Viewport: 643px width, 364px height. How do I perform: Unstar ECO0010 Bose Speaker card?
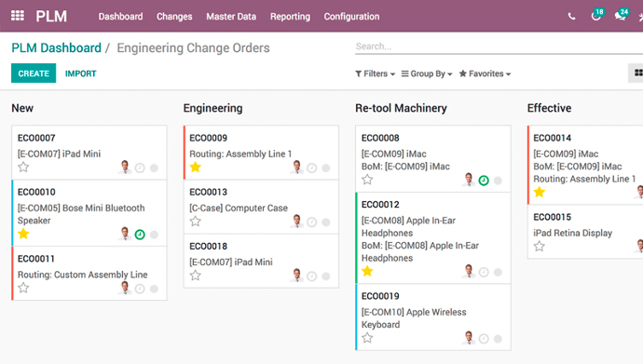coord(23,234)
